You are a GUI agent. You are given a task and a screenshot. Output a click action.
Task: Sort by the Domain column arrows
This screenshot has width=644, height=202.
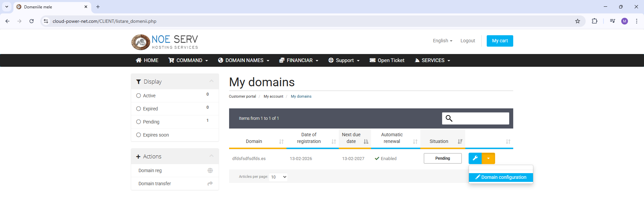(x=281, y=142)
